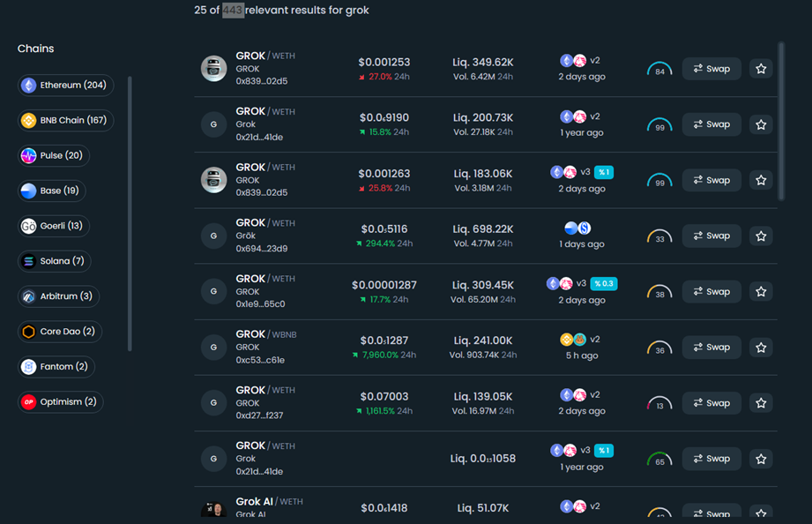Favorite the GROK pair with Liq. 200.73K
The image size is (812, 524).
pos(761,124)
